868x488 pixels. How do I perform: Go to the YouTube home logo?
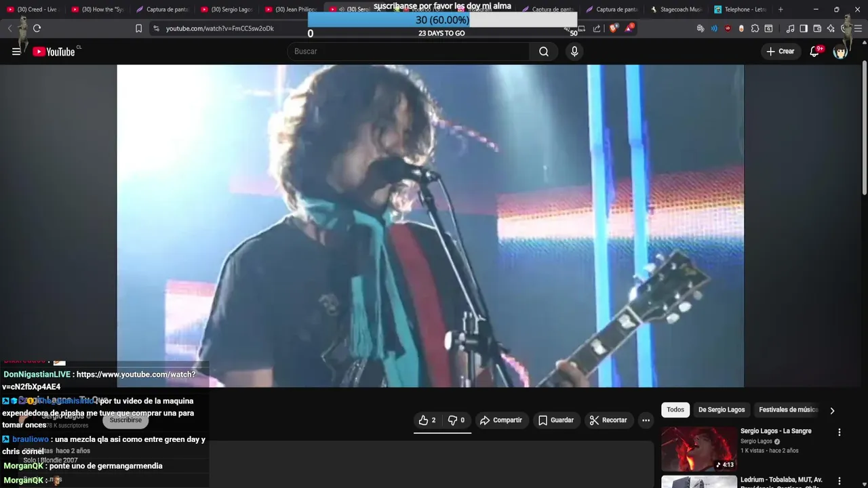(x=54, y=52)
